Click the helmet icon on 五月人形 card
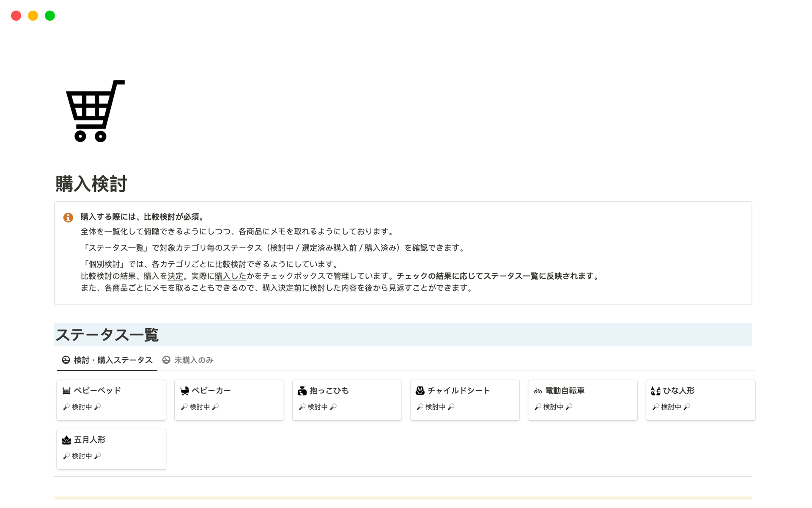The image size is (812, 508). pos(66,440)
